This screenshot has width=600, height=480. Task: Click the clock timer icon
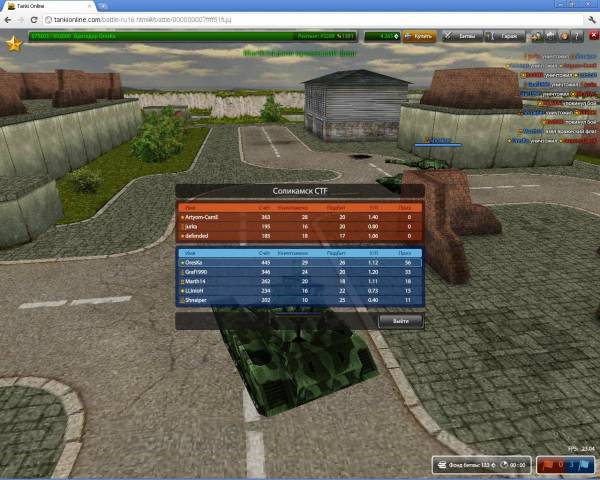click(504, 465)
